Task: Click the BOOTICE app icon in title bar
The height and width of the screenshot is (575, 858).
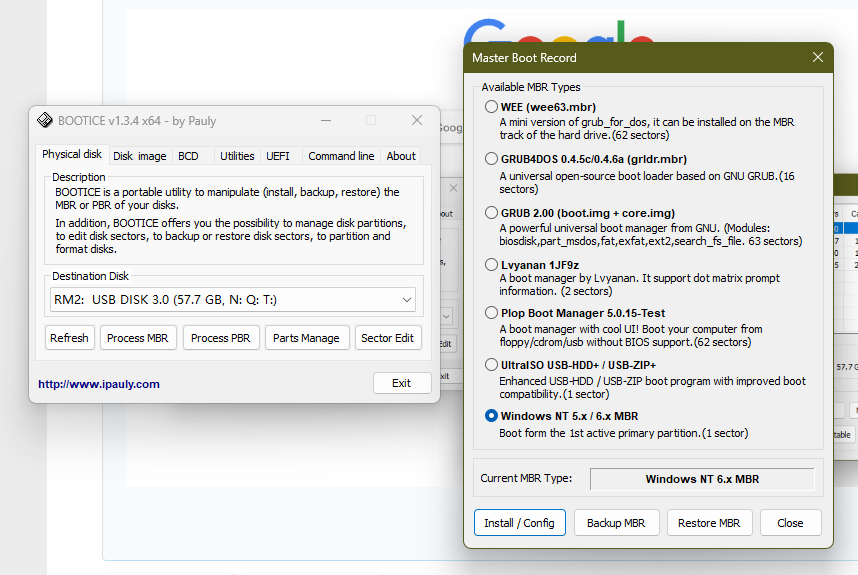Action: tap(45, 121)
